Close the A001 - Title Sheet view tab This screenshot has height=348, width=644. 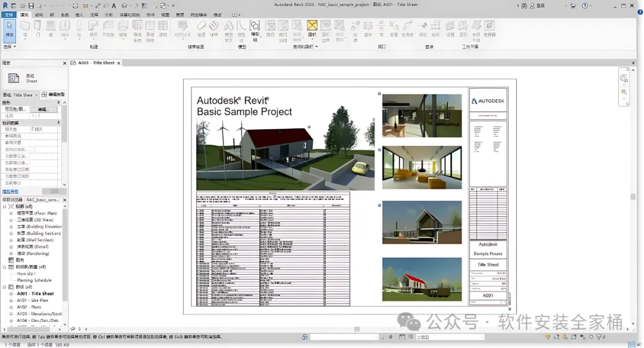click(119, 63)
